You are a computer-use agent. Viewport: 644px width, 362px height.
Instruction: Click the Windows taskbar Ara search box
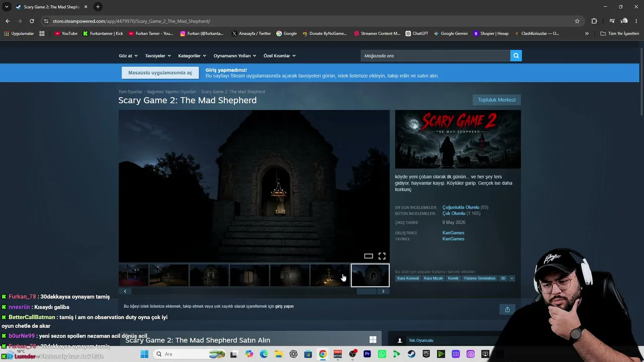[189, 354]
